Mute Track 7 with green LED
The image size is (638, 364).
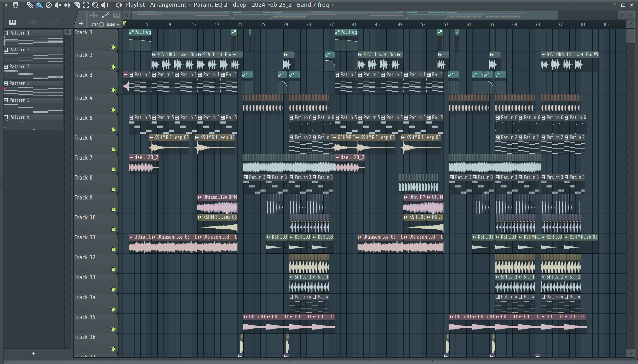pyautogui.click(x=113, y=170)
